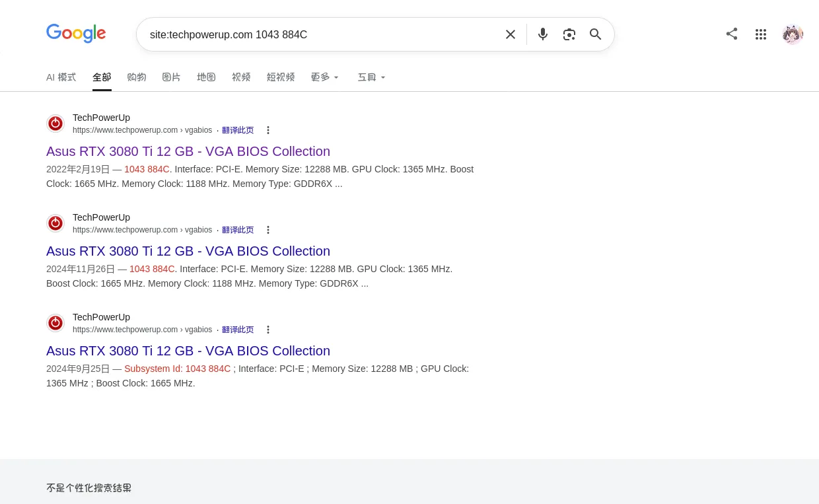Switch to 地图 tab
The image size is (819, 504).
207,77
